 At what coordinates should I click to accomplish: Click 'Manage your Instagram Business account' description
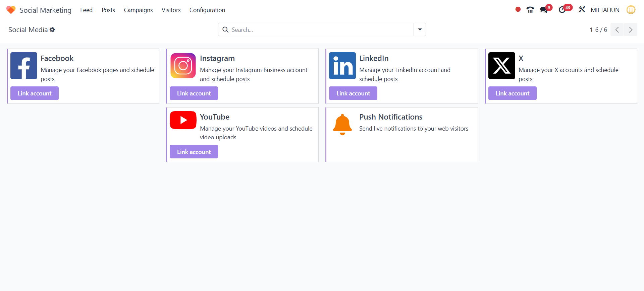(254, 74)
